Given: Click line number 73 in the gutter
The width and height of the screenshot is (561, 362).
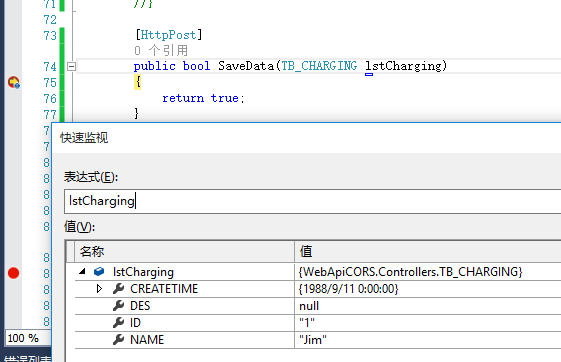Looking at the screenshot, I should click(x=50, y=35).
